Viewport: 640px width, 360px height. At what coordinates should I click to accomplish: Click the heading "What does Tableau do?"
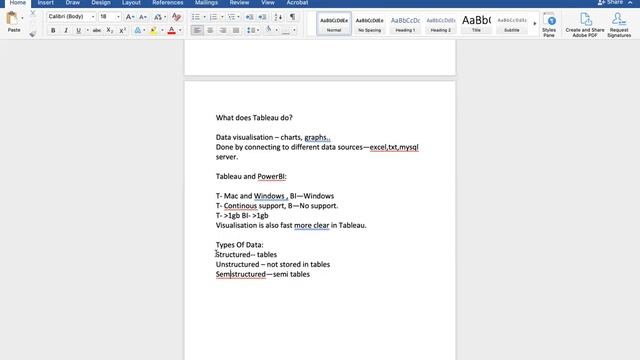(254, 118)
